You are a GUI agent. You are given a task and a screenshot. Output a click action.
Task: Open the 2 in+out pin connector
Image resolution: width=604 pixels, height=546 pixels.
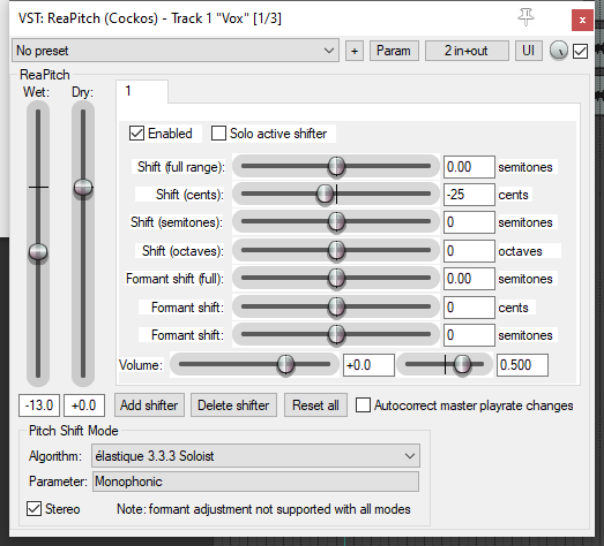point(466,51)
